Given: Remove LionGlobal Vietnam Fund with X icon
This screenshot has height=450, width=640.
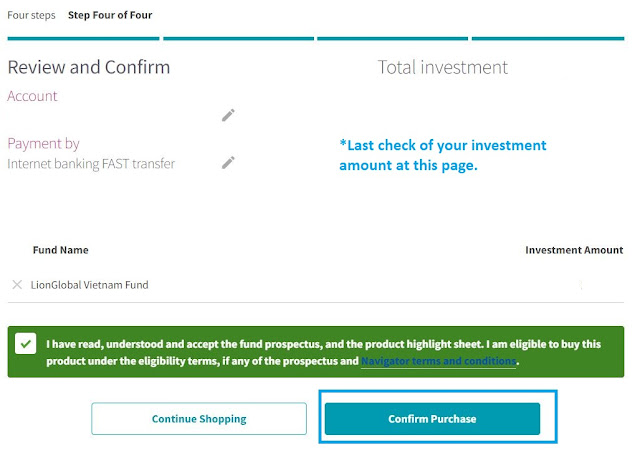Looking at the screenshot, I should point(17,285).
